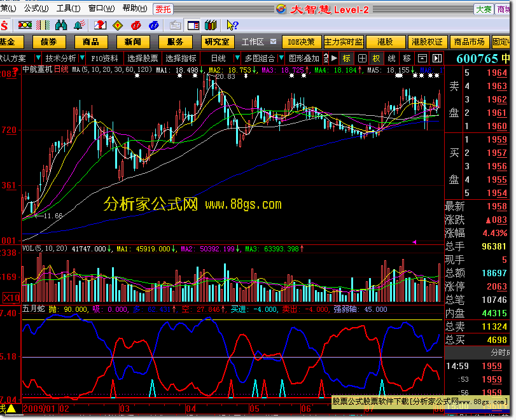Image resolution: width=516 pixels, height=420 pixels.
Task: Click the red ×10 volume scale box
Action: pos(11,298)
